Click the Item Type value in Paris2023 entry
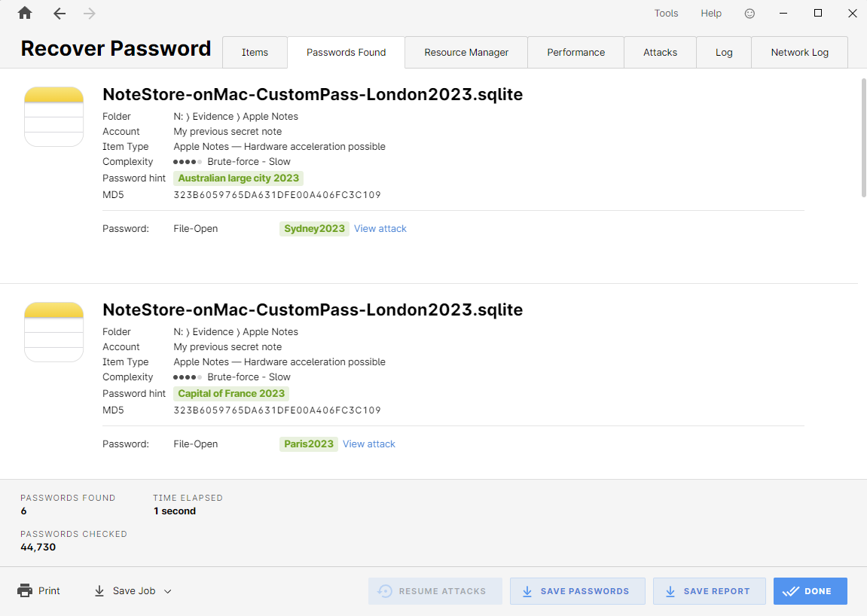Viewport: 867px width, 616px height. [279, 362]
